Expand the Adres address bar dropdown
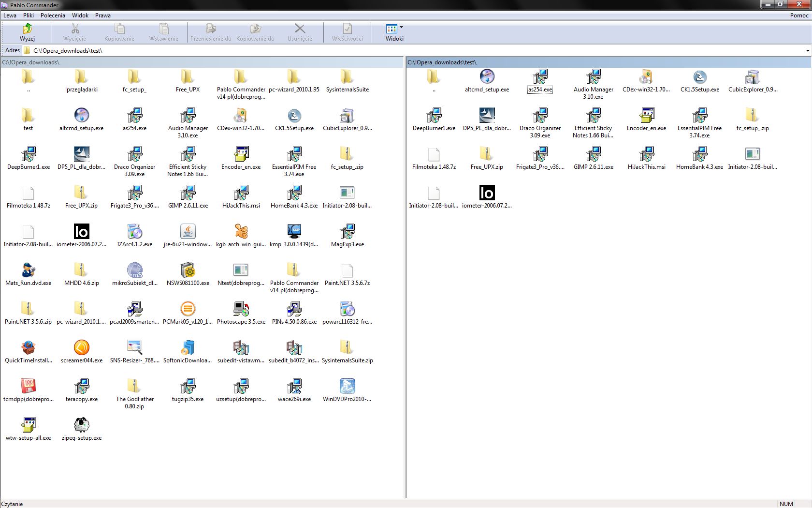This screenshot has height=508, width=812. (808, 50)
